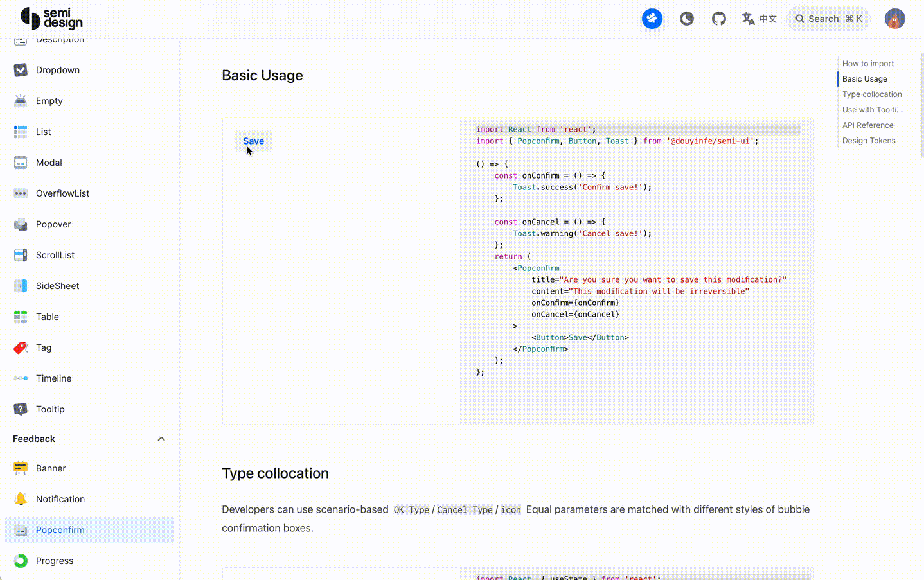Click the Popover component icon
This screenshot has width=924, height=580.
(21, 224)
